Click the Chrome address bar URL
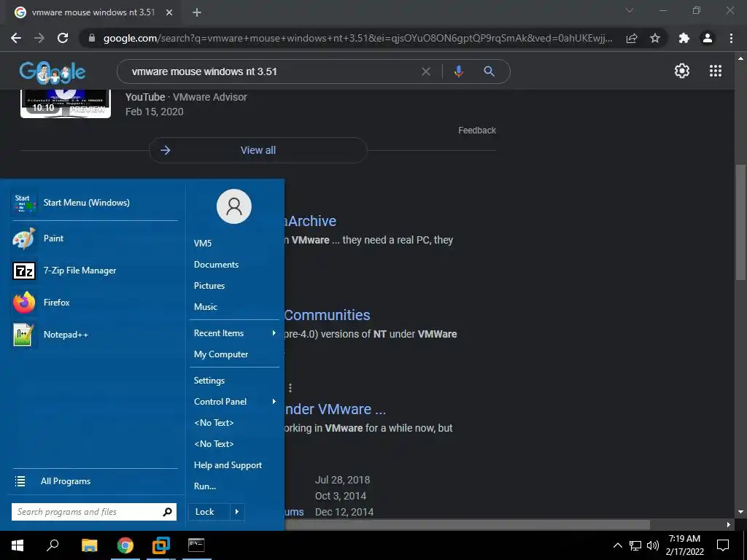Screen dimensions: 747x560 [357, 38]
